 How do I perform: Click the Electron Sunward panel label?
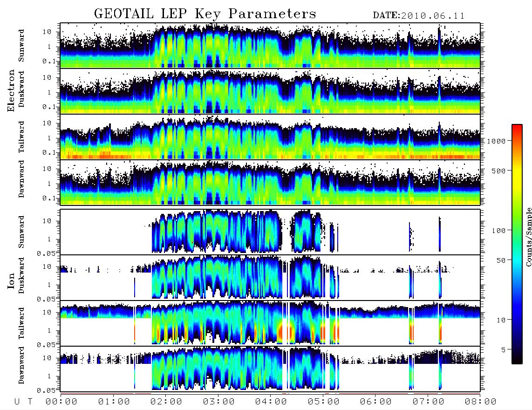coord(21,46)
